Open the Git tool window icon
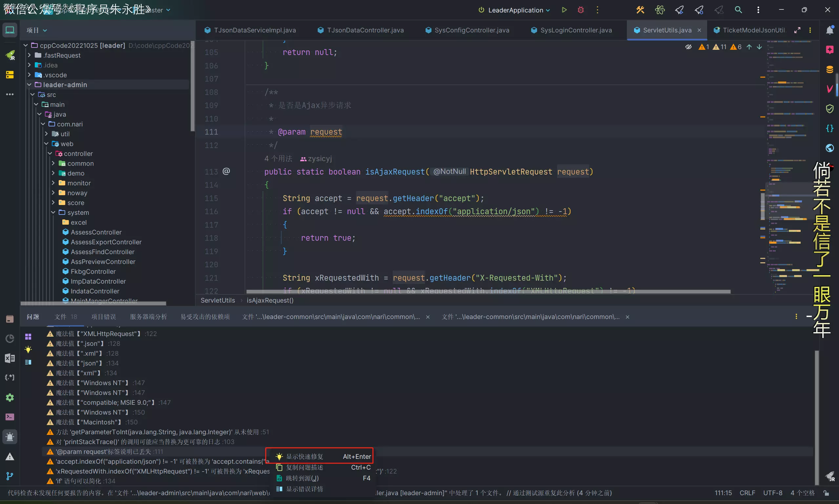839x504 pixels. (x=10, y=476)
